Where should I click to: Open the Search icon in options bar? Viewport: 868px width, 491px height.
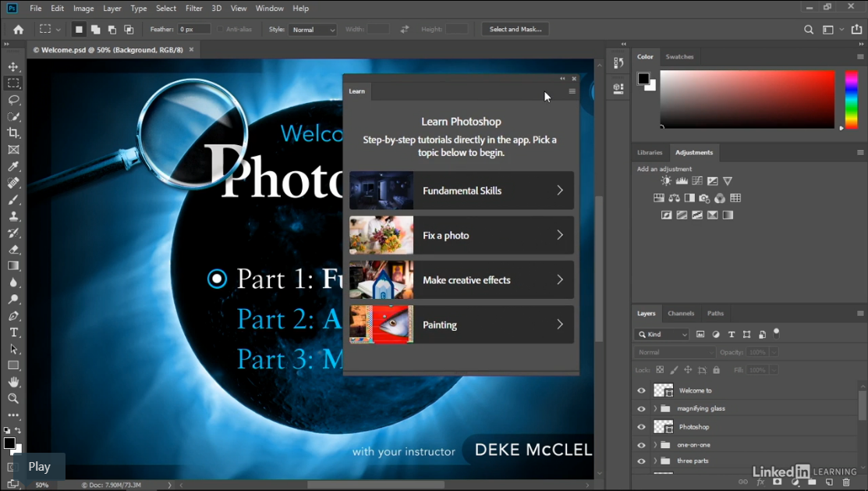[x=809, y=30]
